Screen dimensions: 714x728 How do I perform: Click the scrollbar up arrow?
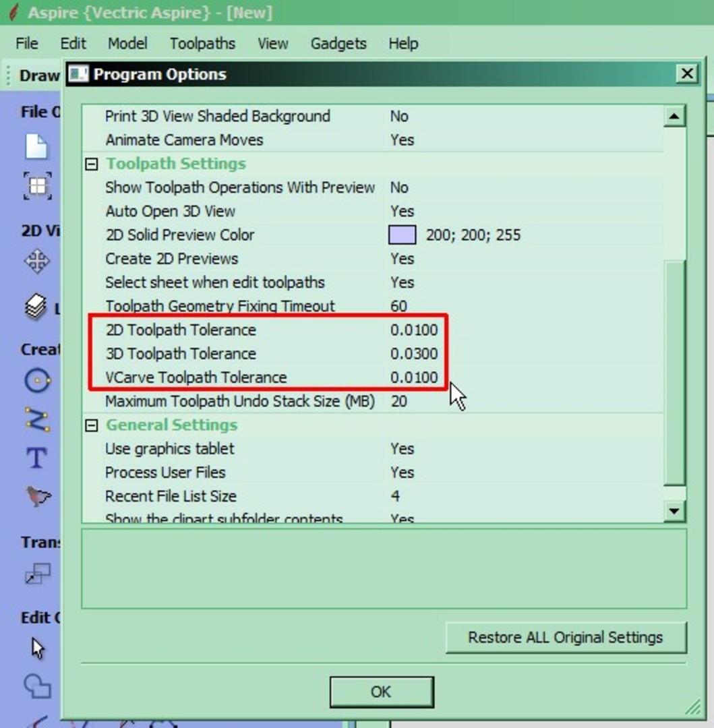point(674,116)
